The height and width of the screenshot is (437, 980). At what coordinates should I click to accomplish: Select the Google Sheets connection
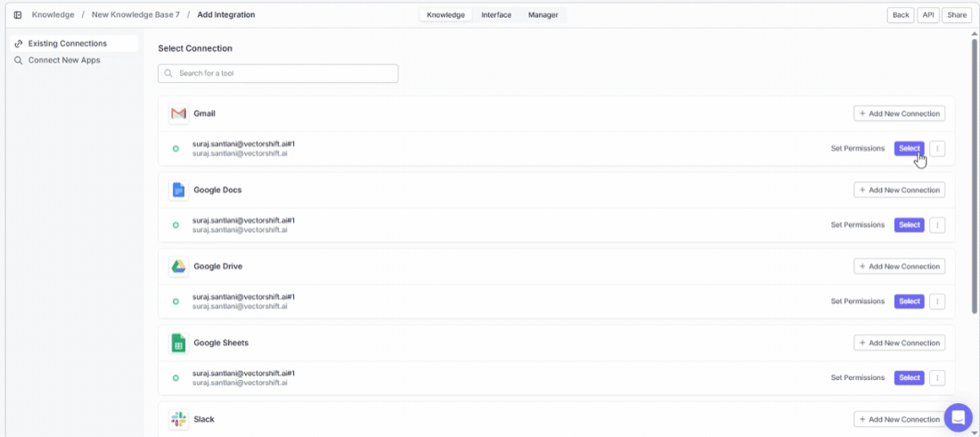tap(910, 377)
